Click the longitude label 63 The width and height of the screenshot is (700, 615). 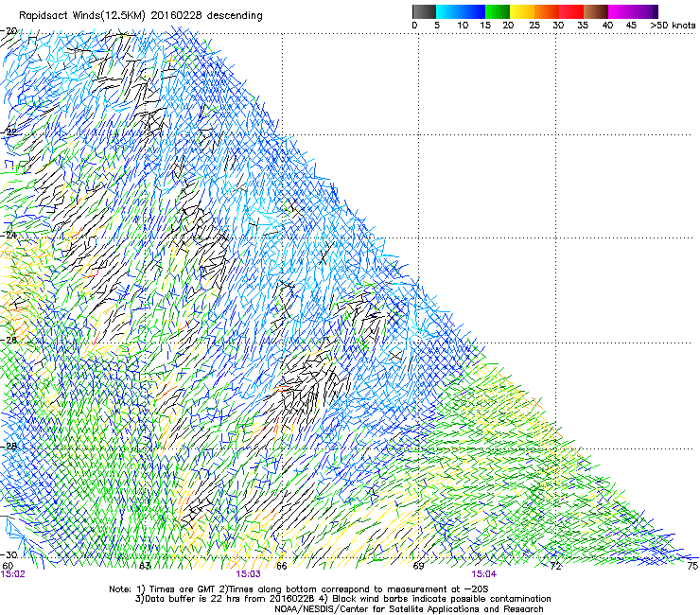145,566
